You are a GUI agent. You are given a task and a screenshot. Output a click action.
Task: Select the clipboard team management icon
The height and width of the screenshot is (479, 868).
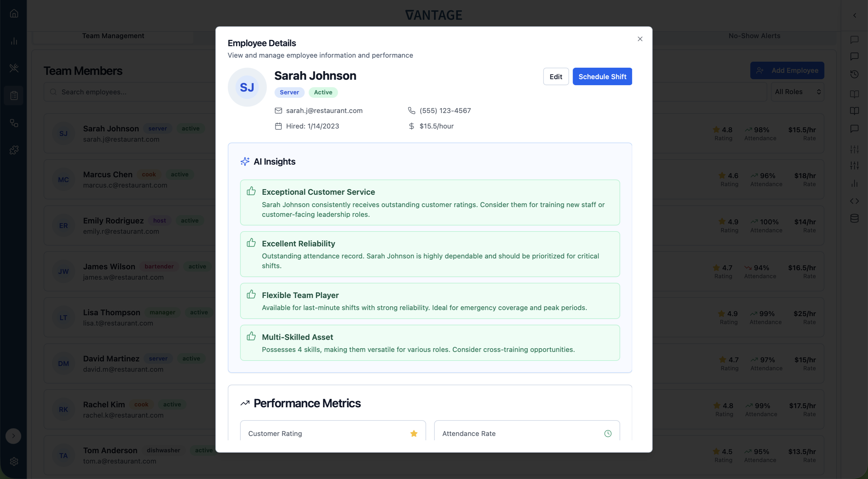pos(14,95)
